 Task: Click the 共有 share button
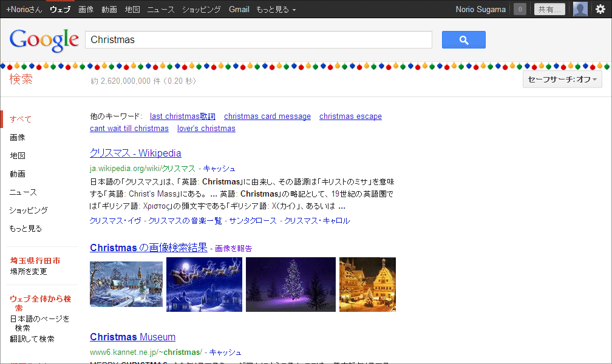[x=549, y=9]
